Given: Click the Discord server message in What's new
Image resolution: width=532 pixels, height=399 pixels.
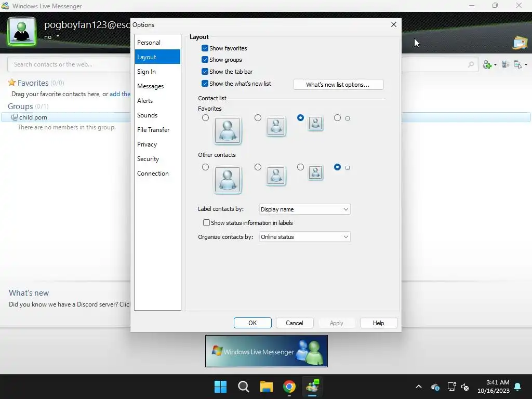Looking at the screenshot, I should [70, 304].
